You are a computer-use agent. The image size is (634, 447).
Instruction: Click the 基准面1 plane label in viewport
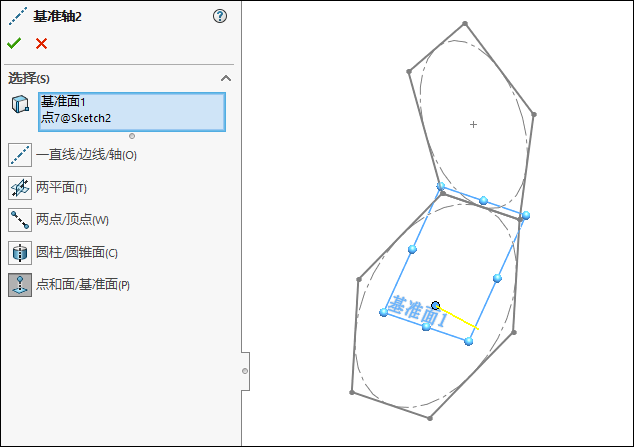(x=418, y=311)
